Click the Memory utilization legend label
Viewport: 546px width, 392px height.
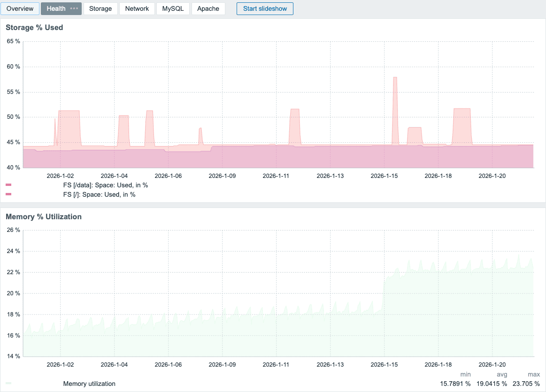(89, 384)
